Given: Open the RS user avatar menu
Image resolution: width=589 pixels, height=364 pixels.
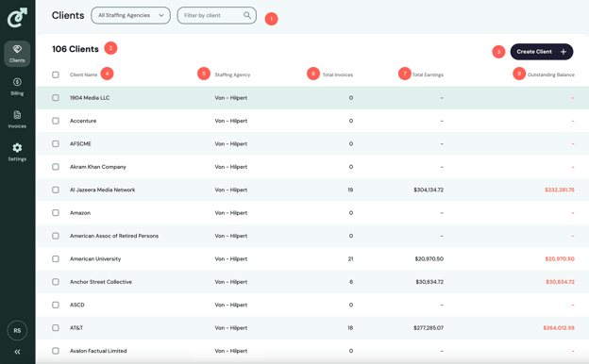Looking at the screenshot, I should pos(17,331).
